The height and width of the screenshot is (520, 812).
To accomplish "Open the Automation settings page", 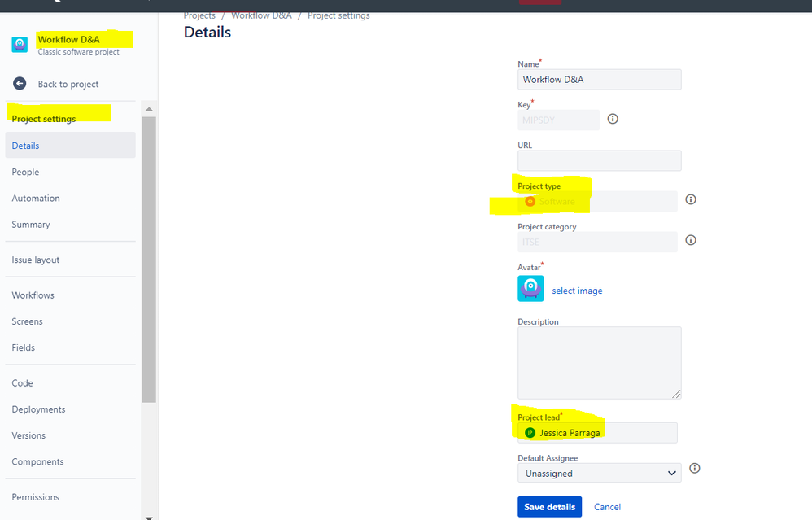I will [36, 198].
